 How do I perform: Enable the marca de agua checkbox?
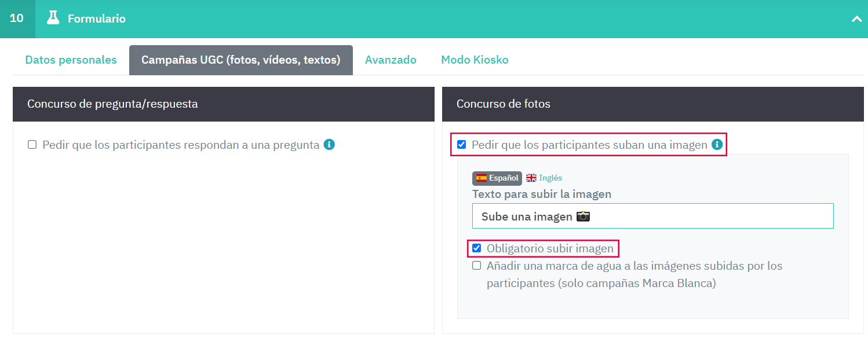coord(476,265)
